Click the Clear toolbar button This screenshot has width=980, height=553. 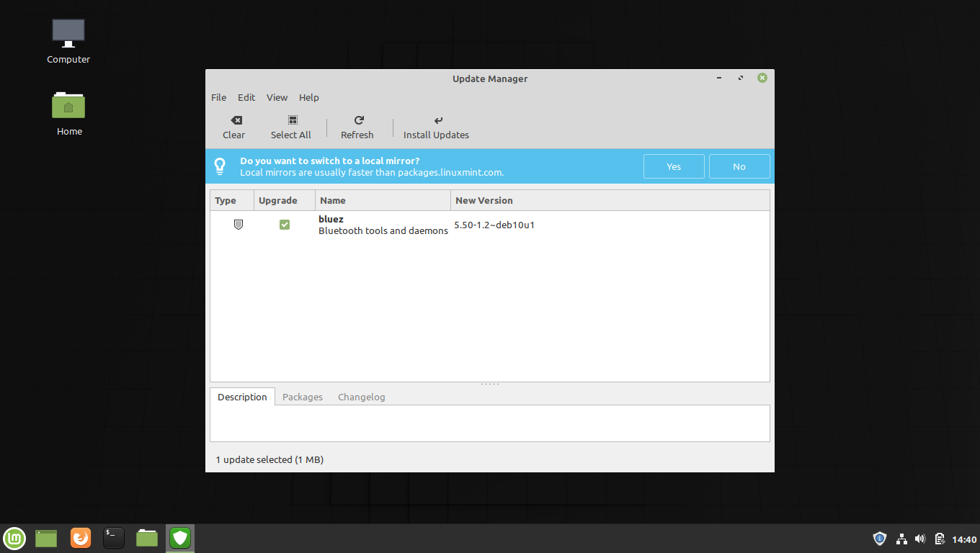tap(233, 127)
